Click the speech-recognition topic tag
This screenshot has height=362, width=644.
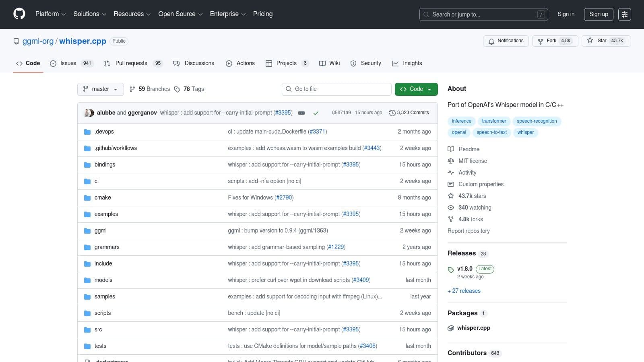point(537,121)
